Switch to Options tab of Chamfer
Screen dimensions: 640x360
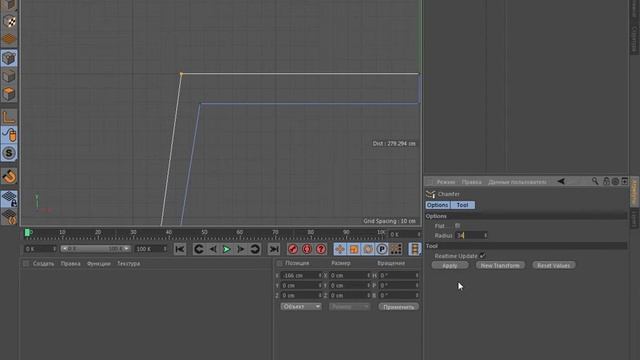point(438,205)
